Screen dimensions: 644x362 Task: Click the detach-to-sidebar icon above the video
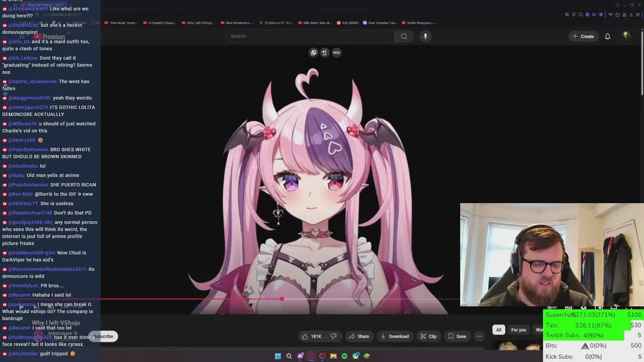(x=324, y=52)
